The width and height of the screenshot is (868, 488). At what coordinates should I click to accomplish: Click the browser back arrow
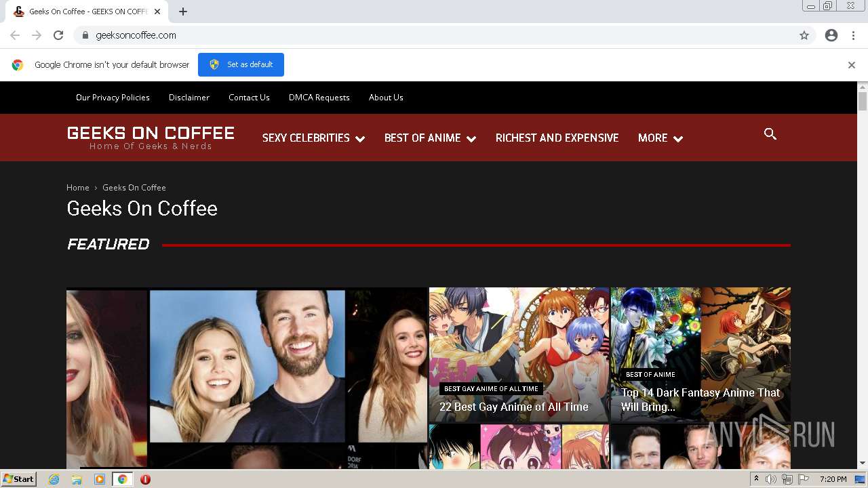point(15,35)
